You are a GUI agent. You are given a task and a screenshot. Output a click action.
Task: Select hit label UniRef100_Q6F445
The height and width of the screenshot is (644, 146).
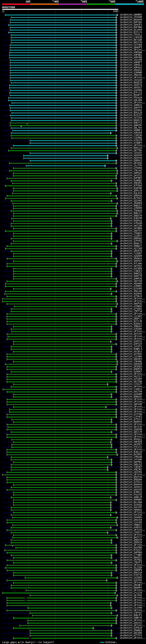pos(131,404)
